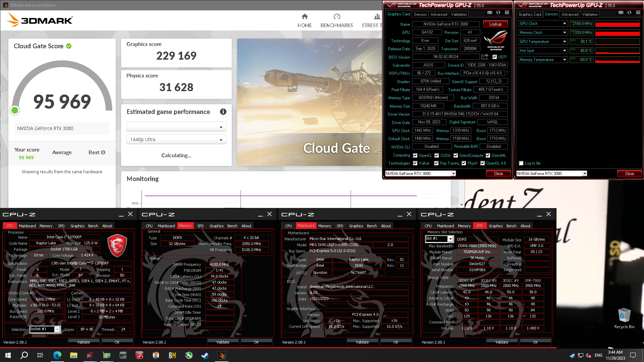Open the left GPU-Z hamburger menu
644x362 pixels.
pos(507,13)
